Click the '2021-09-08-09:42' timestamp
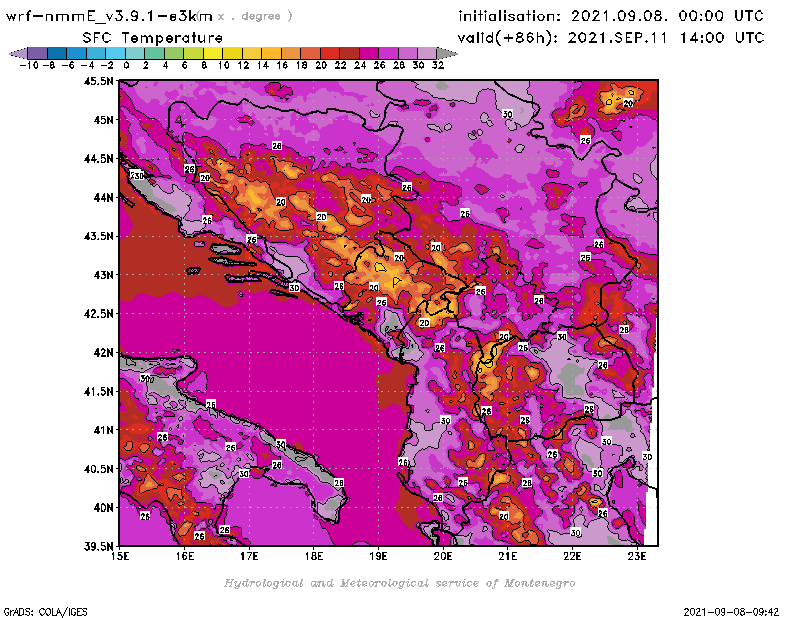Image resolution: width=800 pixels, height=618 pixels. [x=731, y=611]
